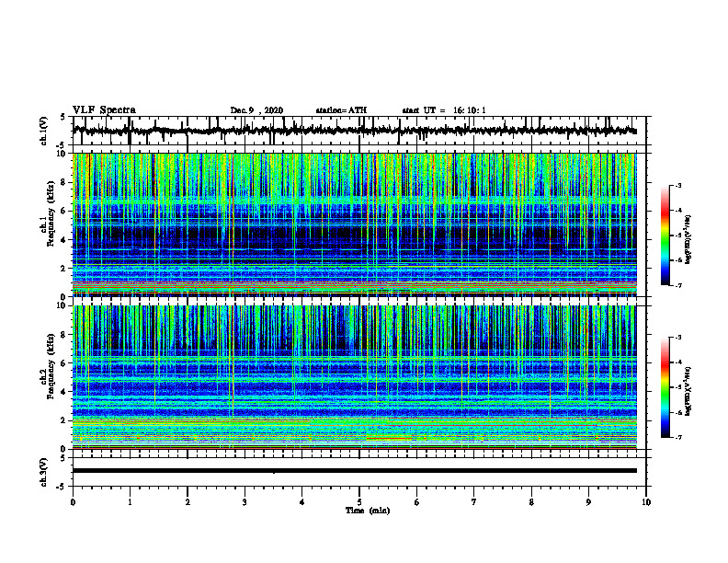728x563 pixels.
Task: Click time axis tick label "7"
Action: click(x=474, y=502)
